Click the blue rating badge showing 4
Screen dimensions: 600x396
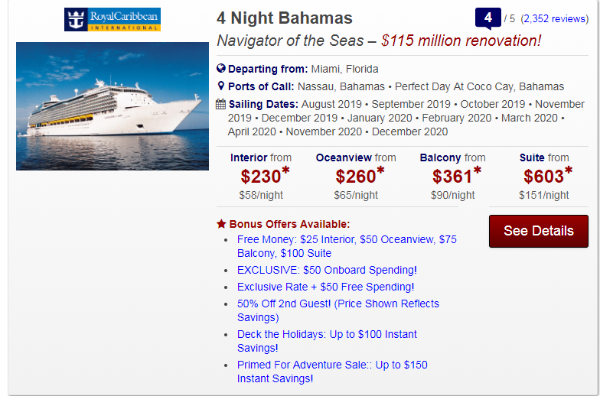[488, 18]
